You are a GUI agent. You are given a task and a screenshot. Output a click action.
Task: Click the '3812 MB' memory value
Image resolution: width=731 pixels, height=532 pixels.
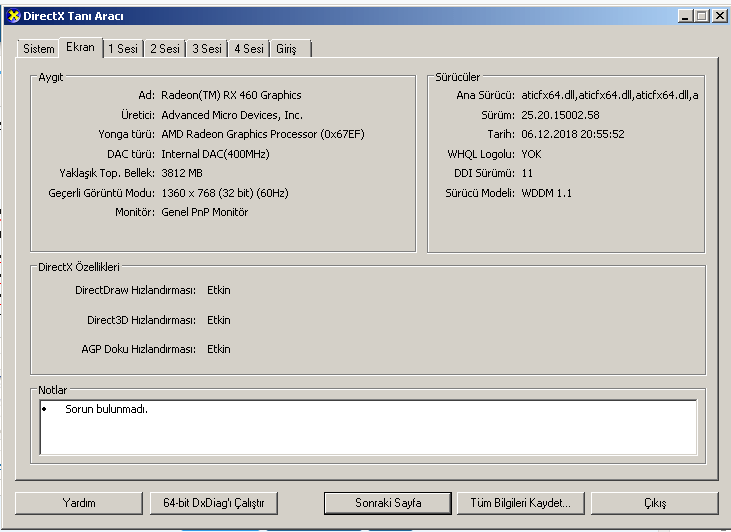click(182, 173)
